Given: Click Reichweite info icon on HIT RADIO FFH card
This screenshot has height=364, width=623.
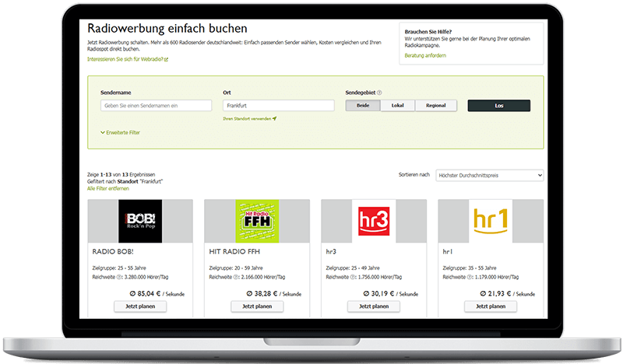Looking at the screenshot, I should tap(236, 276).
